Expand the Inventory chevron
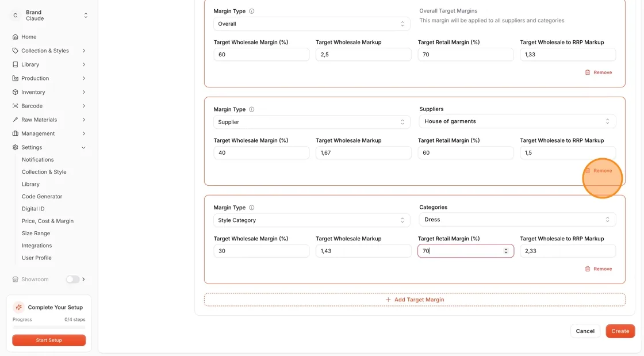 click(84, 92)
